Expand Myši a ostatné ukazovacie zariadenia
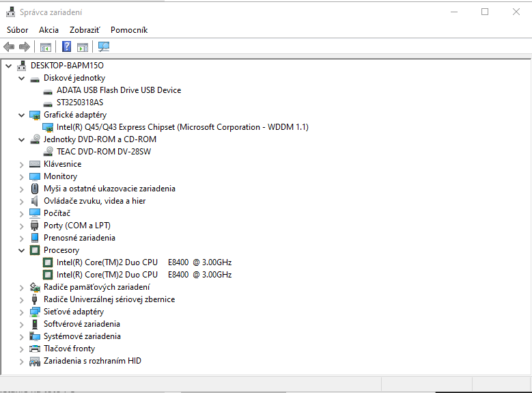The image size is (532, 393). click(x=22, y=189)
